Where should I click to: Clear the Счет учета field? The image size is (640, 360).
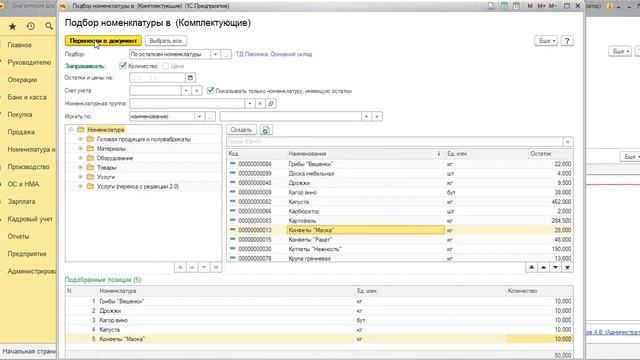click(x=197, y=91)
